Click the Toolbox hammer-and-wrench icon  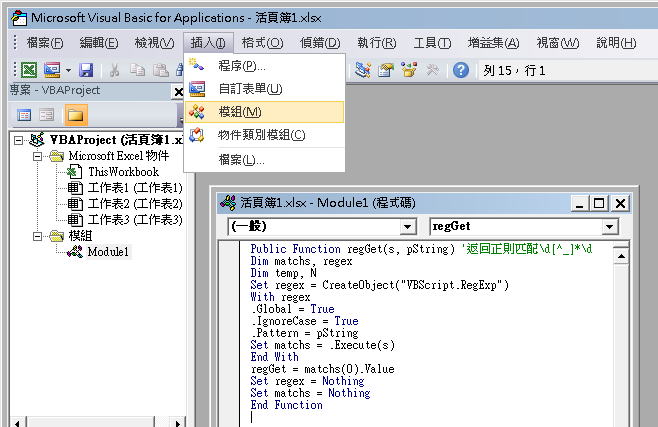432,70
